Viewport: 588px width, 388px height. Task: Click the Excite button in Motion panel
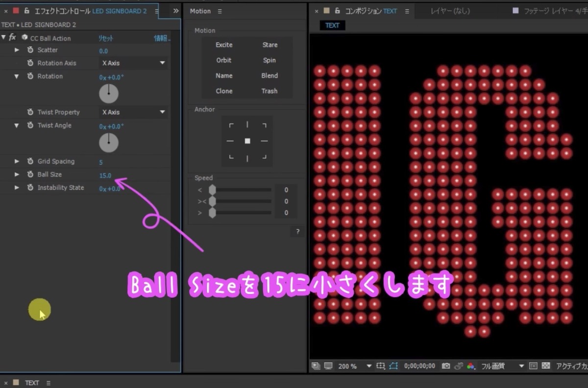224,45
